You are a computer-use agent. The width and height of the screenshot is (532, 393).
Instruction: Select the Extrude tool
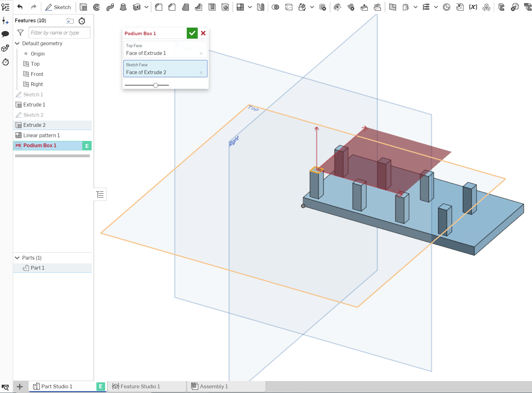pos(83,7)
